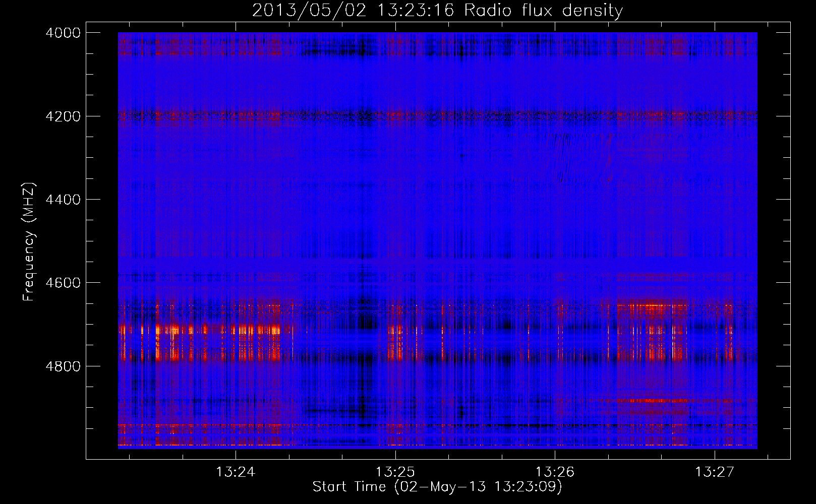This screenshot has height=504, width=816.
Task: Click the 13:24 time axis label
Action: [x=236, y=472]
